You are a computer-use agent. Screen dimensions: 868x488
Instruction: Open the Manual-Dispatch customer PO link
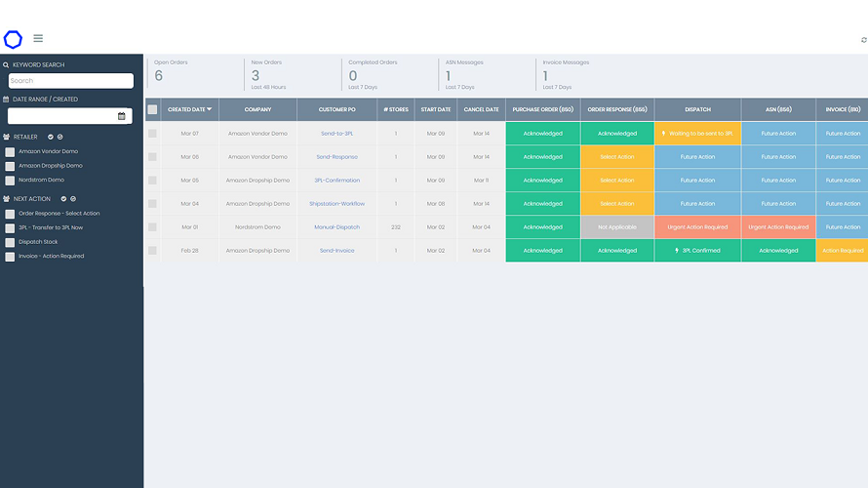click(x=336, y=227)
